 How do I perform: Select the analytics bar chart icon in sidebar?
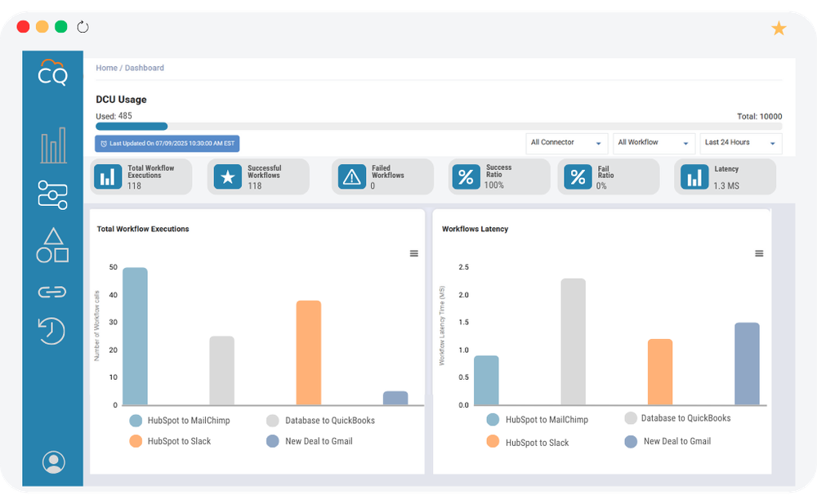tap(51, 143)
